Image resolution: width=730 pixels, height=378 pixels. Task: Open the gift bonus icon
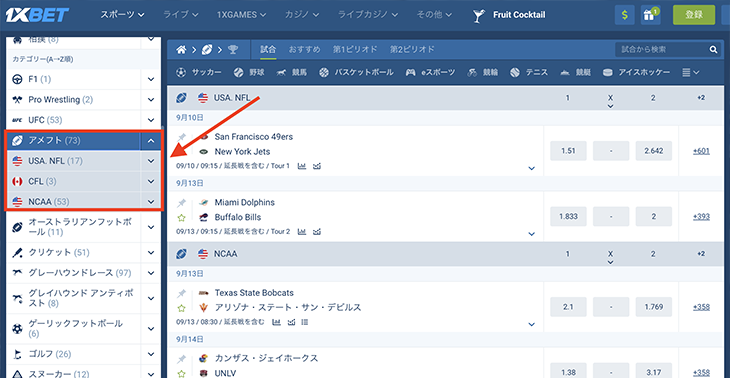(x=650, y=15)
